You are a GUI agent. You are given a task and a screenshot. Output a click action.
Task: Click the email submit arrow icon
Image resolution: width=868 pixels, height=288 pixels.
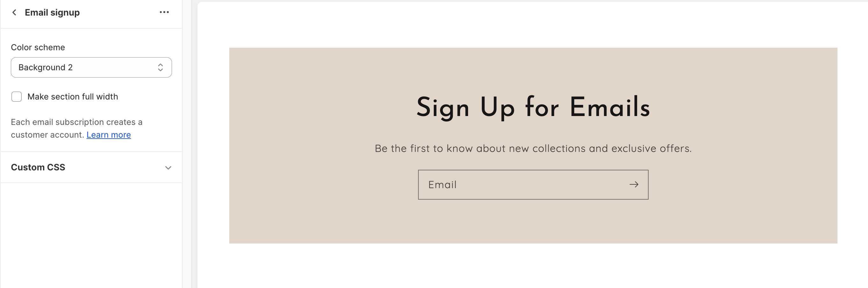click(x=633, y=184)
